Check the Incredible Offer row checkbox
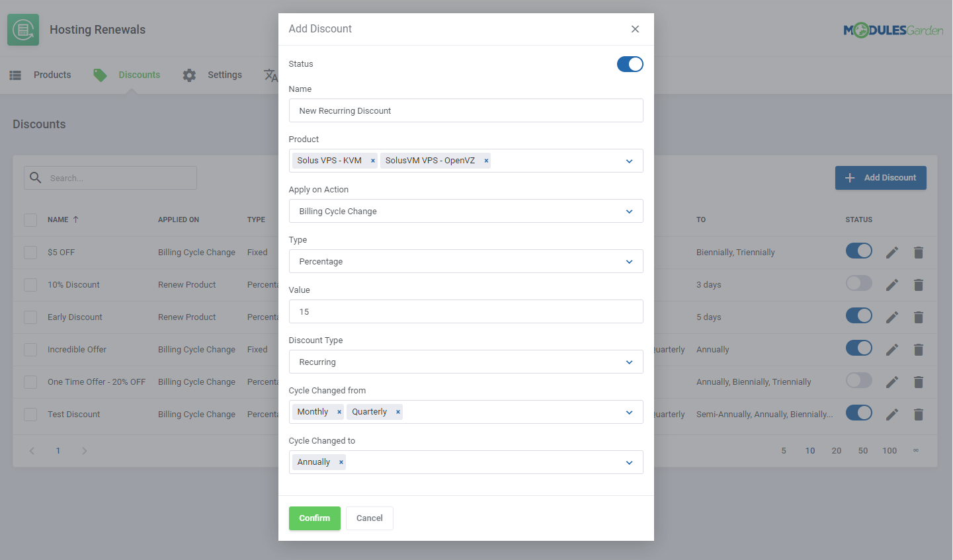953x560 pixels. click(30, 350)
